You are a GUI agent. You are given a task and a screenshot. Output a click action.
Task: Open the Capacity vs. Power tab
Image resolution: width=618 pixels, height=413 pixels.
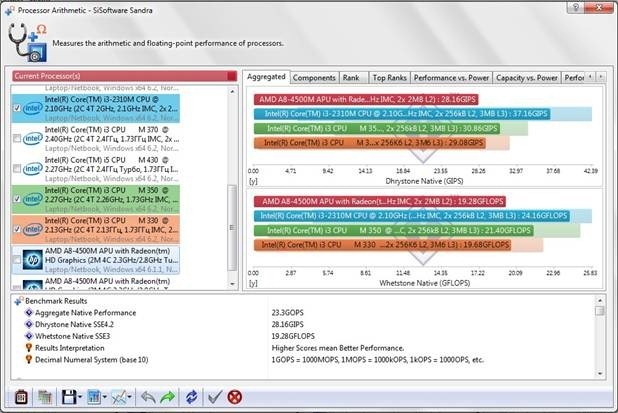(x=527, y=78)
